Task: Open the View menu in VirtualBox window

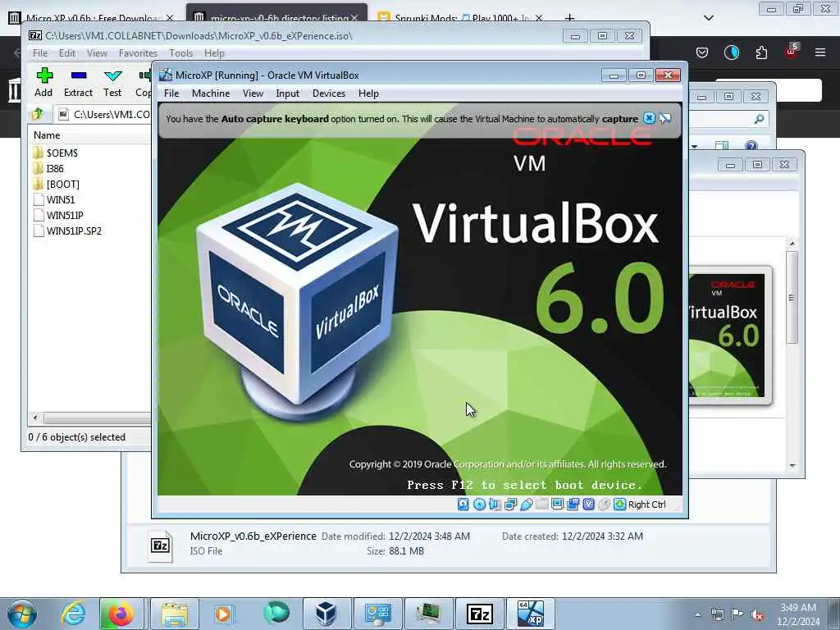Action: pos(253,94)
